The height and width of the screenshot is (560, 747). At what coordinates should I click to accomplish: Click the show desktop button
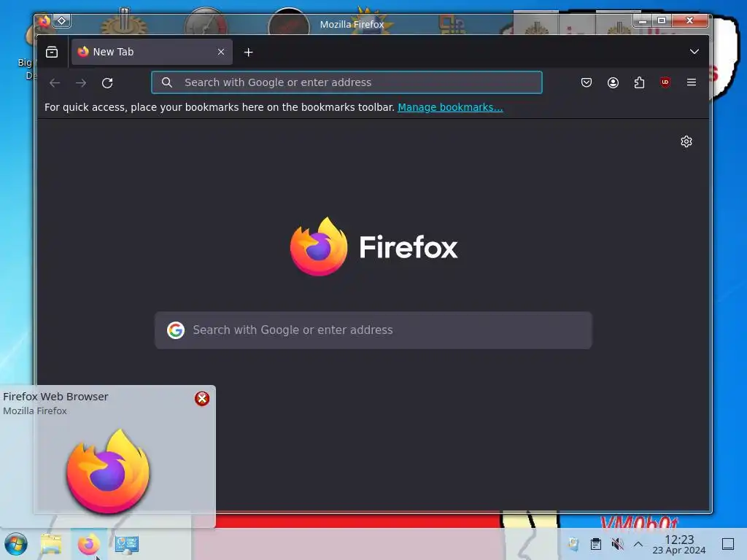[x=728, y=544]
